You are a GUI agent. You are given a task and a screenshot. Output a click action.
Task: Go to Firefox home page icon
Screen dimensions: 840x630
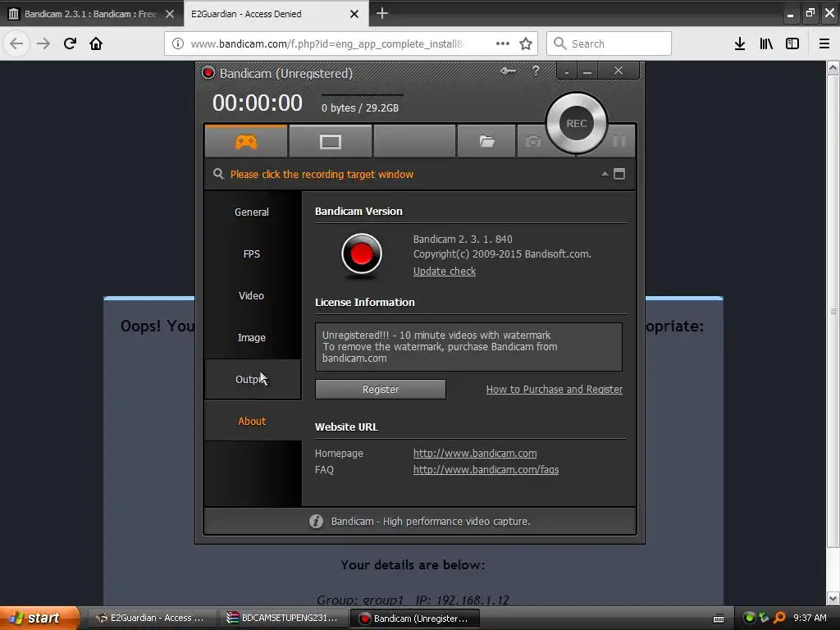[96, 43]
